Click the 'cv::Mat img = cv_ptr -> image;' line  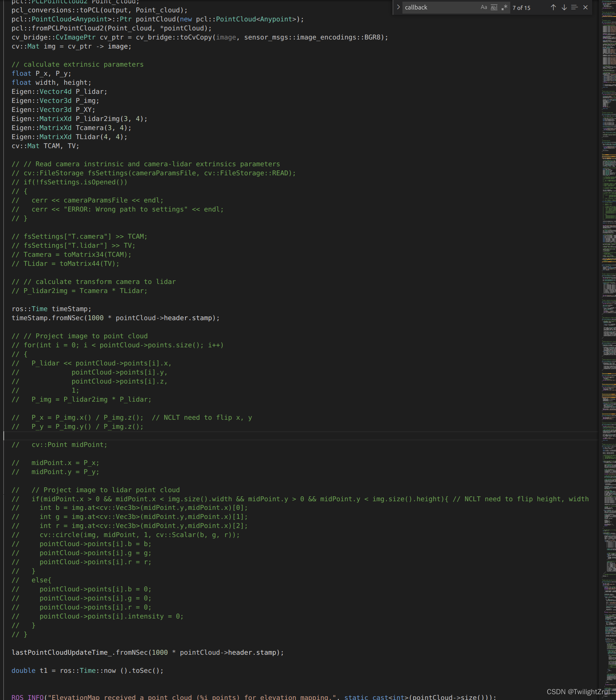[72, 47]
